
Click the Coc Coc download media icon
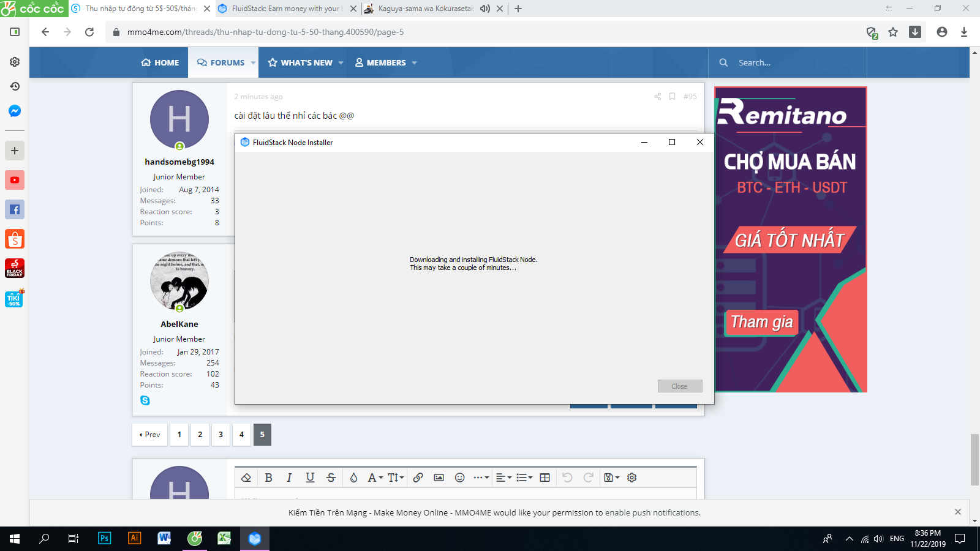915,32
